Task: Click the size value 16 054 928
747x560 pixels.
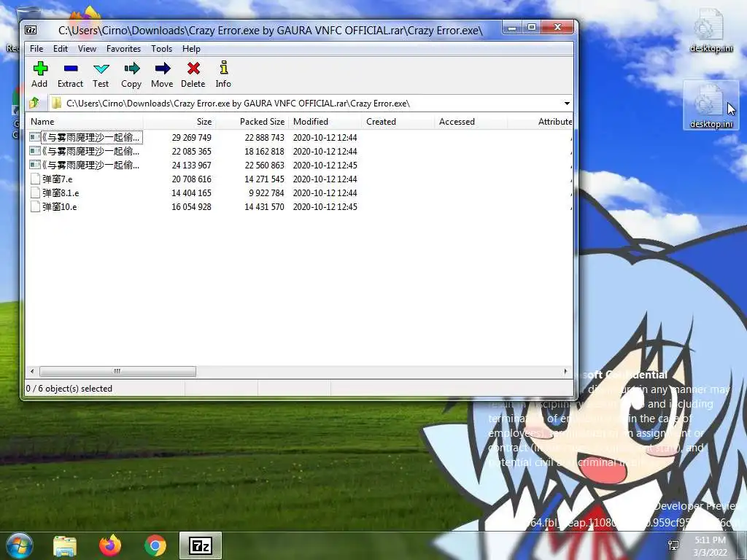Action: click(192, 206)
